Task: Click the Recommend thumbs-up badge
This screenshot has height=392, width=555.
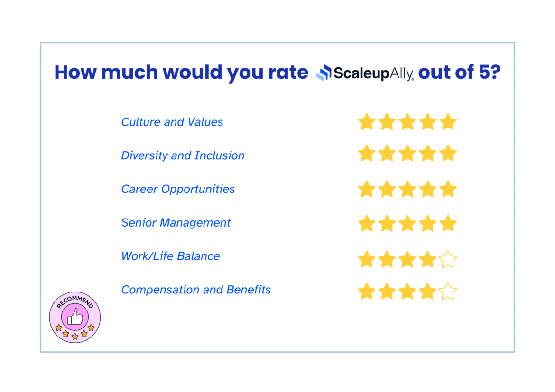Action: pos(74,317)
